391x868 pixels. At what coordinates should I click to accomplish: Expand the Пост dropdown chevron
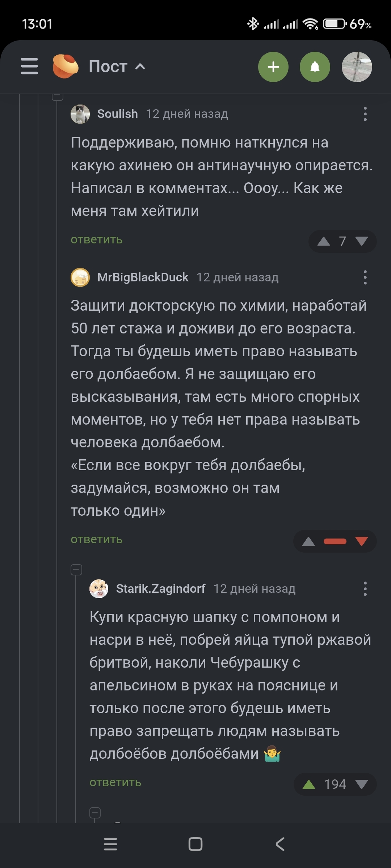point(140,67)
